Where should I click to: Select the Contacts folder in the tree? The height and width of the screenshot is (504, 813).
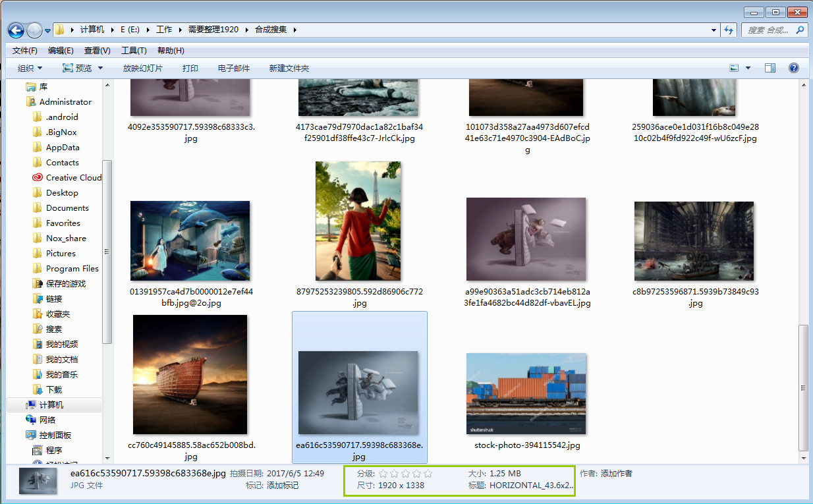click(x=63, y=162)
